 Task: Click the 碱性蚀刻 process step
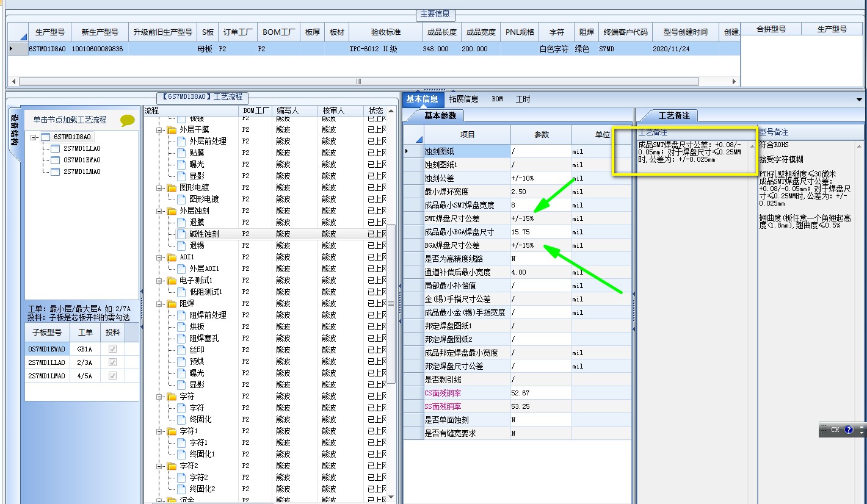[x=204, y=234]
